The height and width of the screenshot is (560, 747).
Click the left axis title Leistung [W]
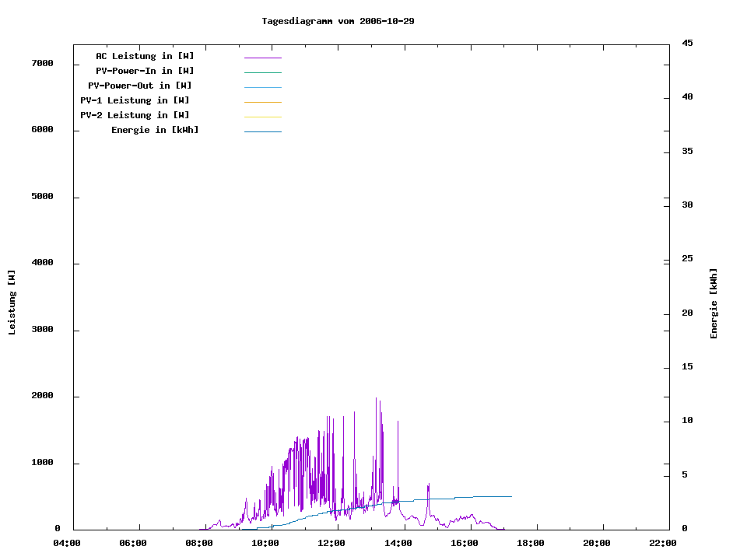point(12,303)
